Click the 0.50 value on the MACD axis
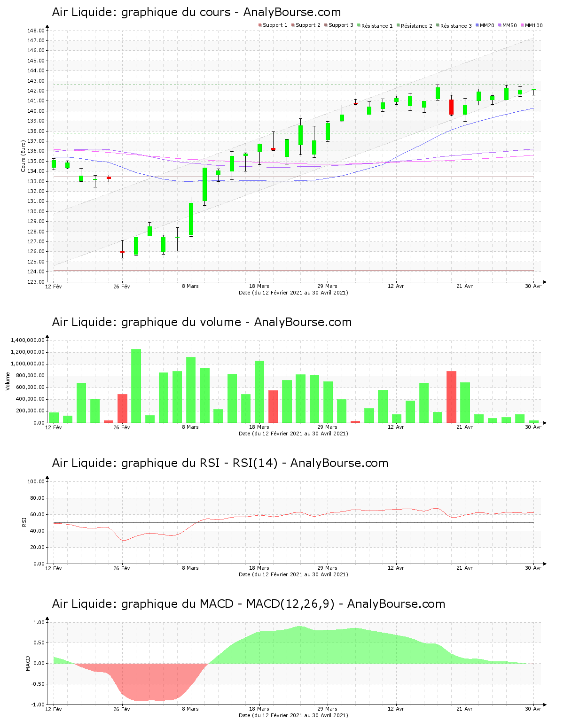This screenshot has width=564, height=728. [x=39, y=643]
